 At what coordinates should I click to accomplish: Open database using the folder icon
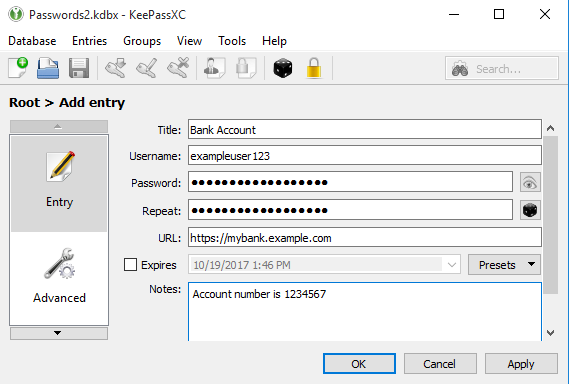pos(48,68)
